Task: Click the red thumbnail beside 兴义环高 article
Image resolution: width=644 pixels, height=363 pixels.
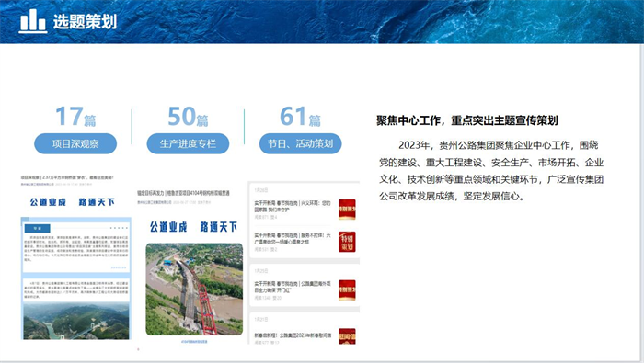Action: pyautogui.click(x=347, y=210)
